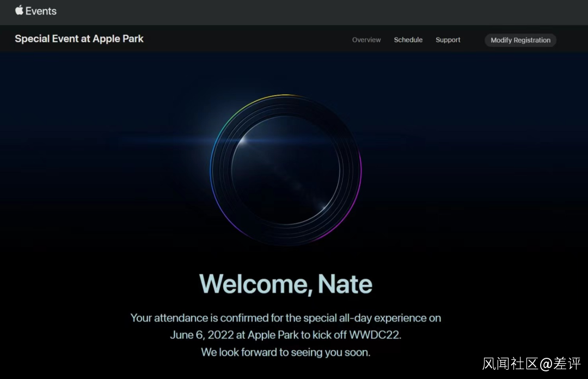Click the June 6, 2022 at Apple Park line
Viewport: 588px width, 379px height.
click(x=286, y=335)
